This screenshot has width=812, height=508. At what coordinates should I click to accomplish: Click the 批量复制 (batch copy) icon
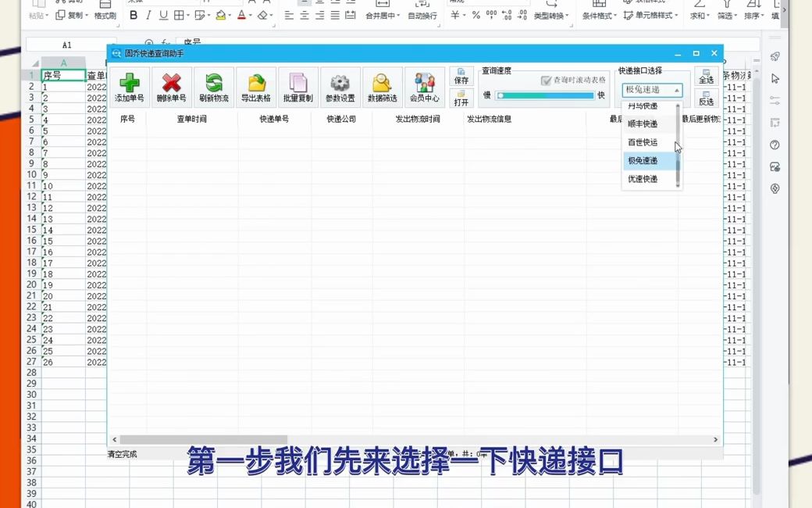pos(297,84)
